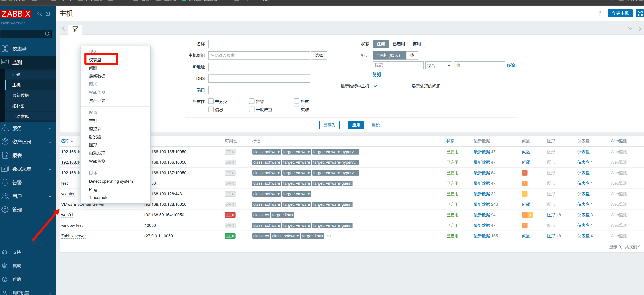Toggle the 显示维修中主机 checkbox
The height and width of the screenshot is (295, 644).
click(x=375, y=86)
